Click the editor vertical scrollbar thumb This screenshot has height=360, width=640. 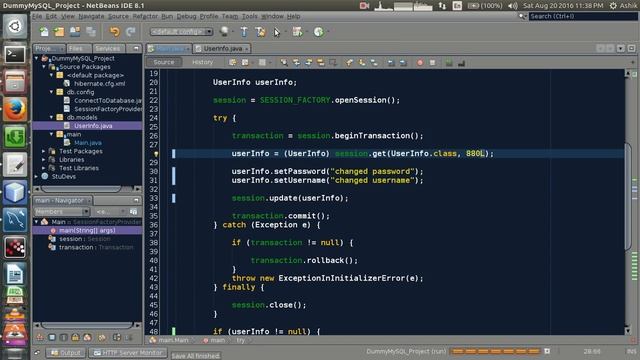point(628,196)
